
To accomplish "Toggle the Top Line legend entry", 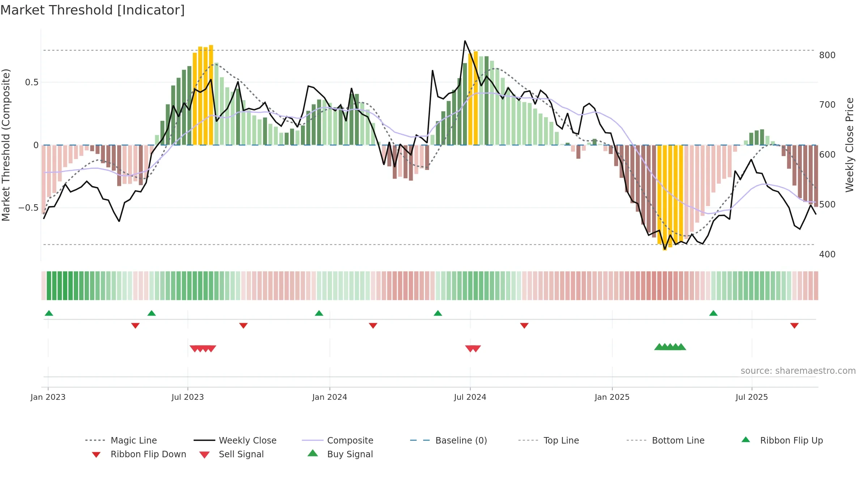I will 548,440.
